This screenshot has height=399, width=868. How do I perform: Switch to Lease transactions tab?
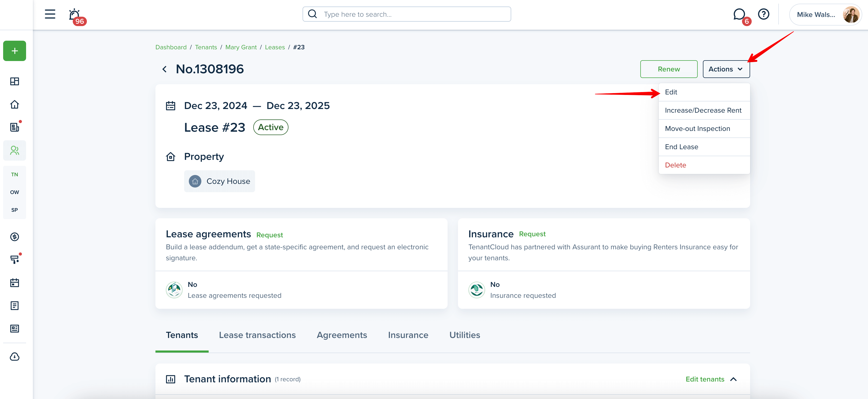[257, 335]
